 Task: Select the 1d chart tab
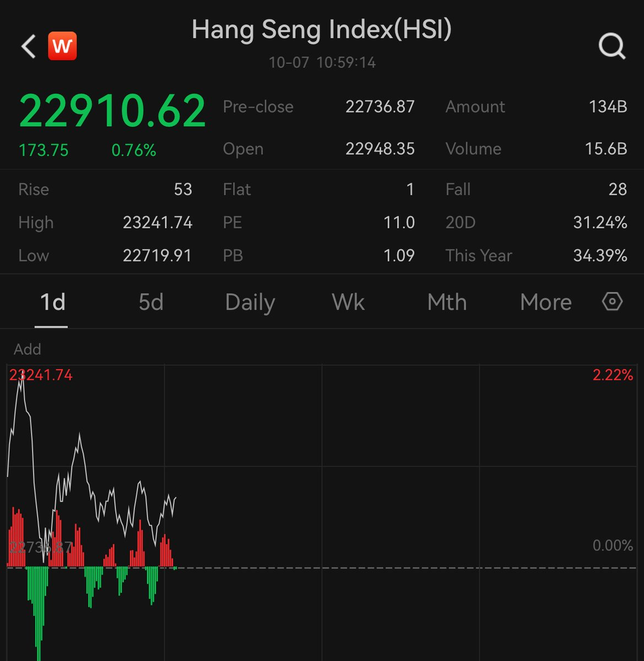pos(52,302)
